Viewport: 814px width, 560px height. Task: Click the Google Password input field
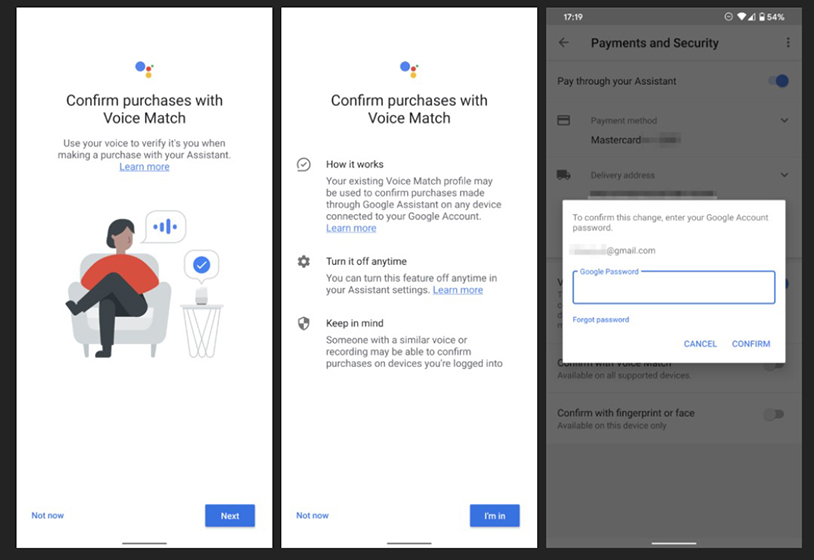674,287
